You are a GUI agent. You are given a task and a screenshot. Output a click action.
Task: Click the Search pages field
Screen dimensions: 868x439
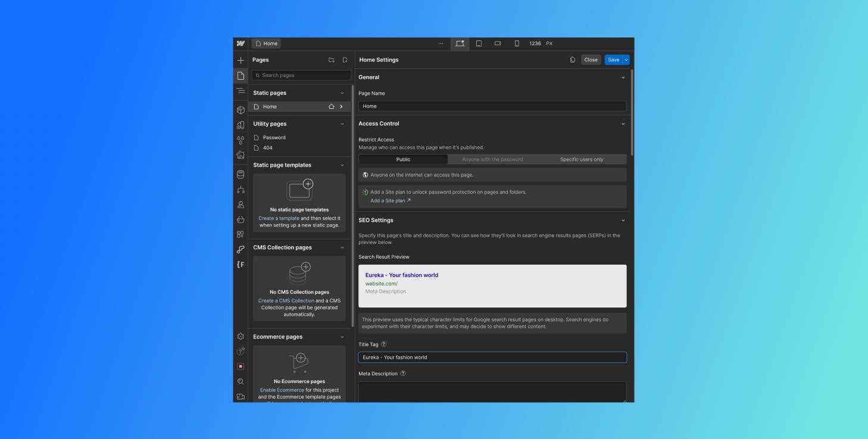click(x=301, y=76)
